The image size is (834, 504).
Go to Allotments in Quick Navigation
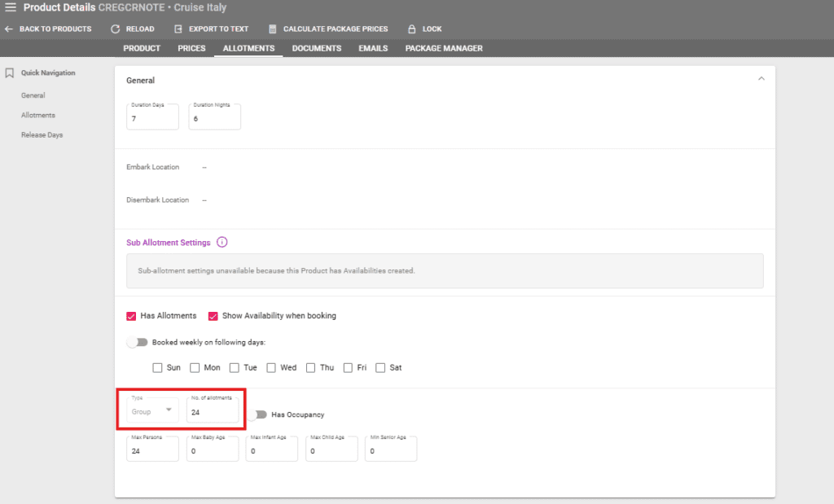38,116
